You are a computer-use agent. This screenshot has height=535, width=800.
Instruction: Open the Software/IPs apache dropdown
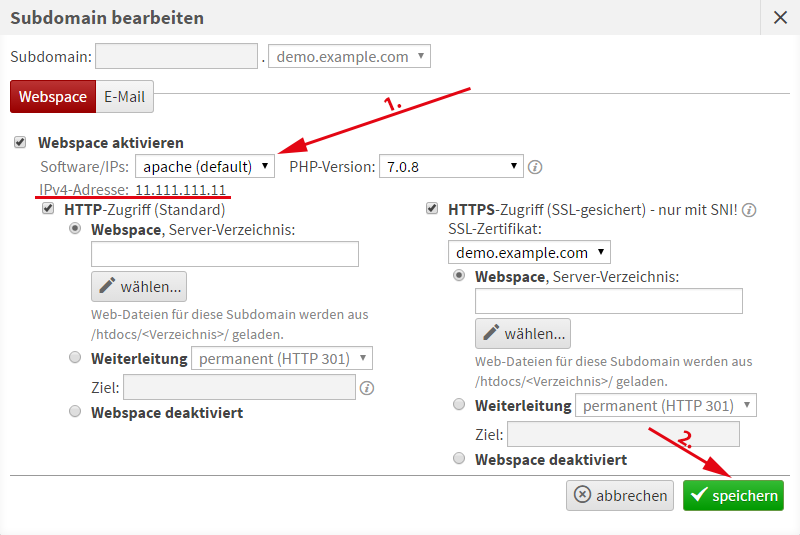coord(205,166)
